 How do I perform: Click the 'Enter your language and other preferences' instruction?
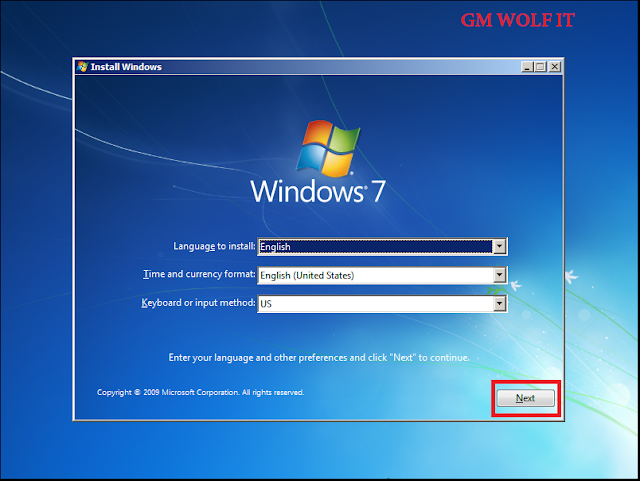tap(319, 358)
